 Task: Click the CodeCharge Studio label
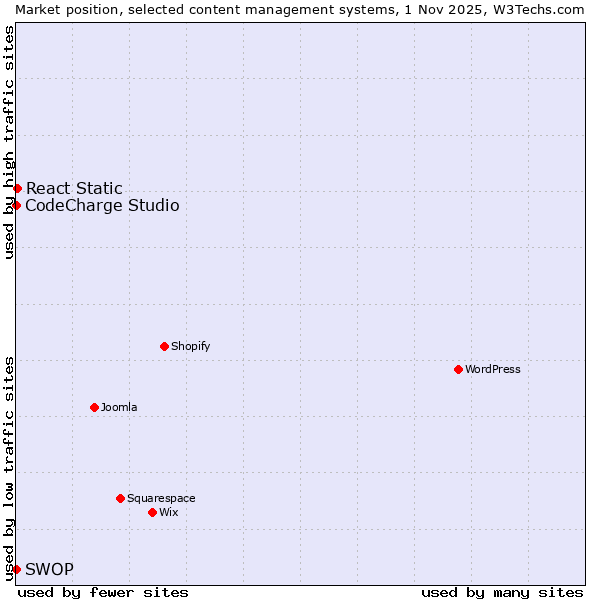(x=102, y=205)
